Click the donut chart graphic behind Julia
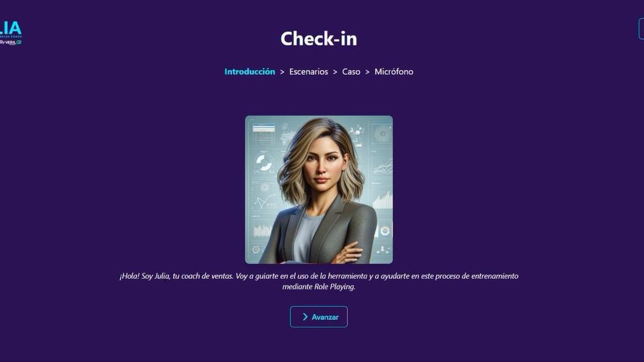The height and width of the screenshot is (362, 644). pyautogui.click(x=264, y=162)
